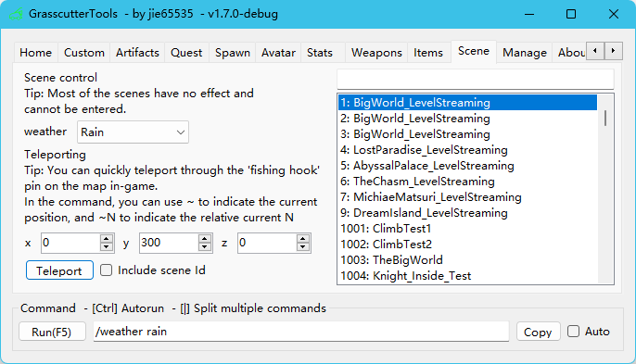The width and height of the screenshot is (636, 364).
Task: Open the Artifacts tab
Action: tap(137, 53)
